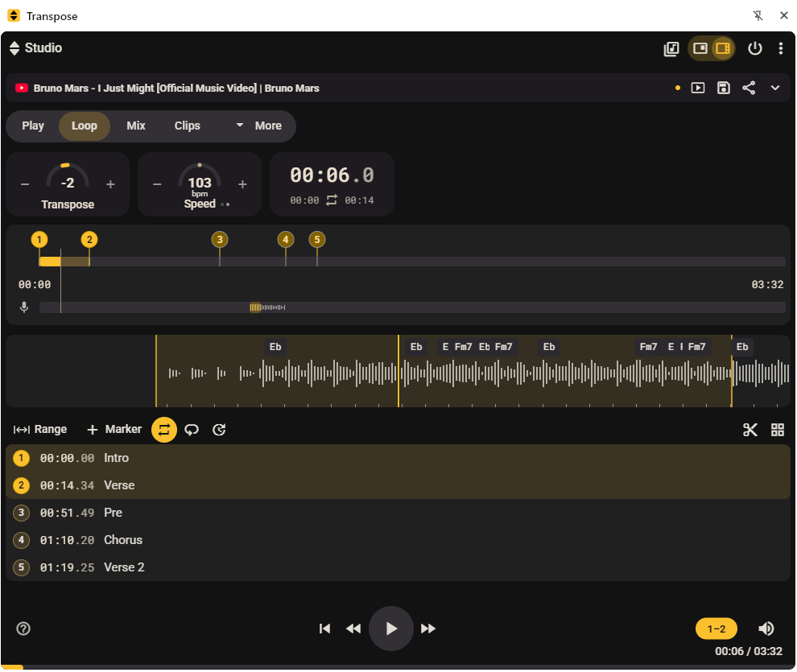
Task: Add a new Marker
Action: (114, 430)
